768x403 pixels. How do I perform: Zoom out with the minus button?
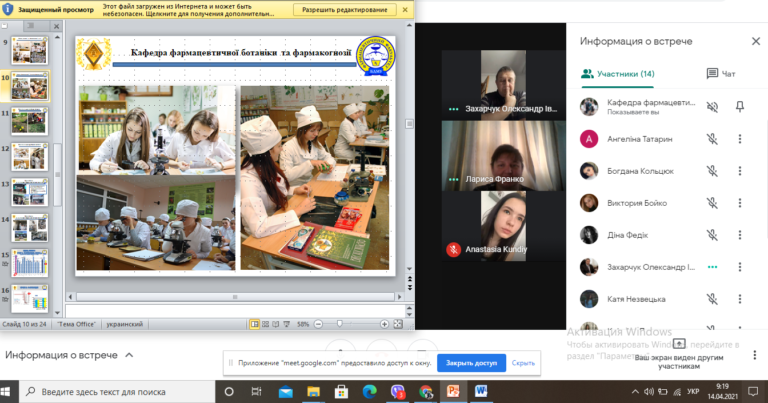(318, 324)
